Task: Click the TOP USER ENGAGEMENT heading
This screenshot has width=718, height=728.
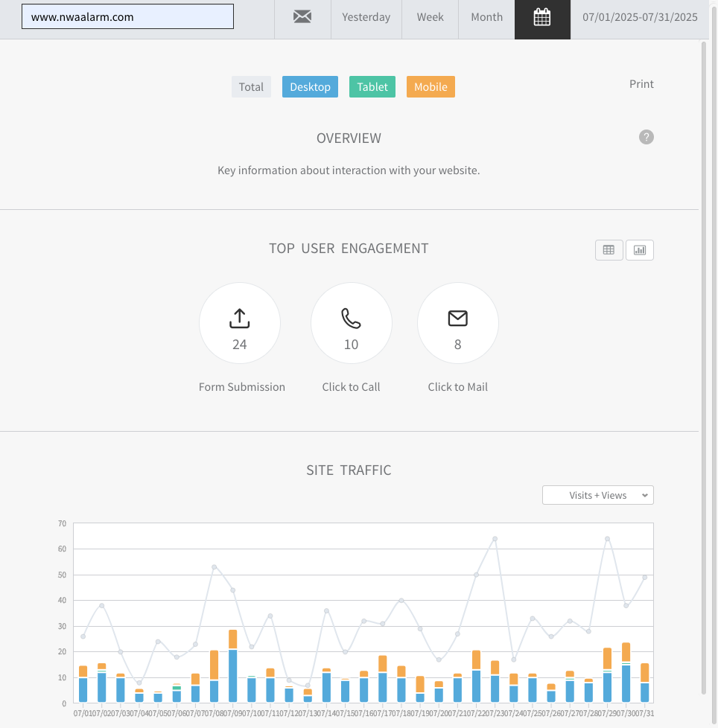Action: pos(349,249)
